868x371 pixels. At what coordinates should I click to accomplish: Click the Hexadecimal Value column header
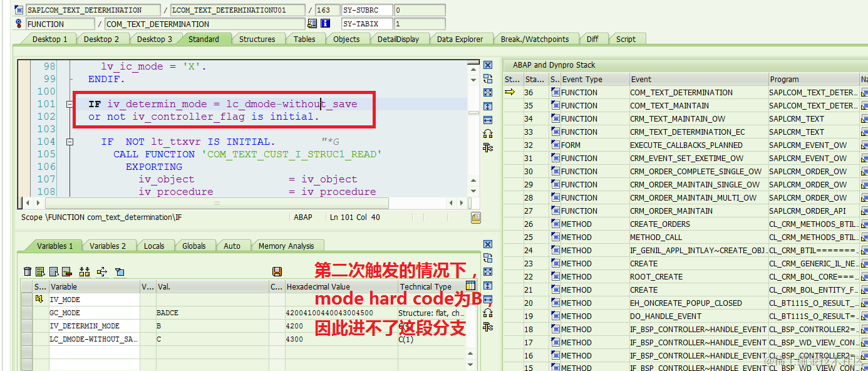(341, 286)
